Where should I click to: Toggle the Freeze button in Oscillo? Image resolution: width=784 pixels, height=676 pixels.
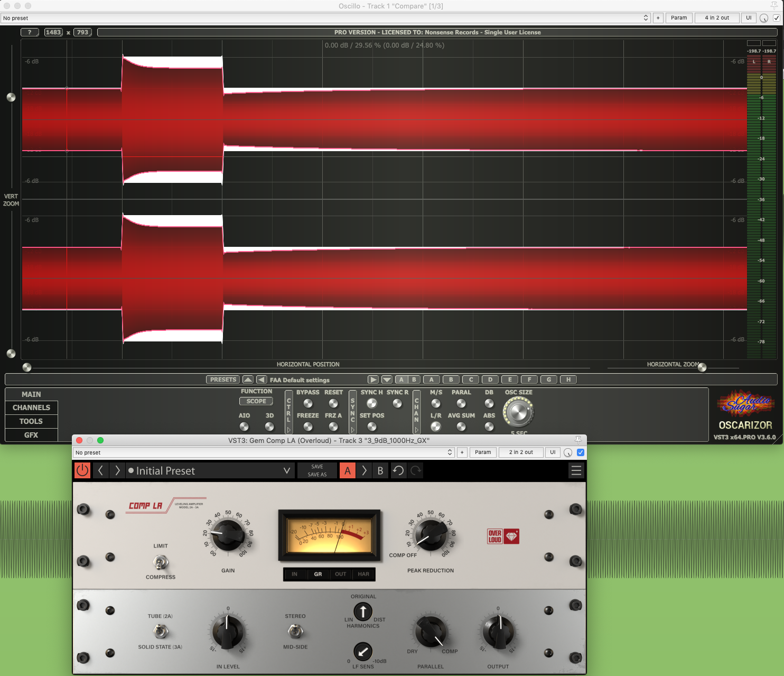pos(307,427)
